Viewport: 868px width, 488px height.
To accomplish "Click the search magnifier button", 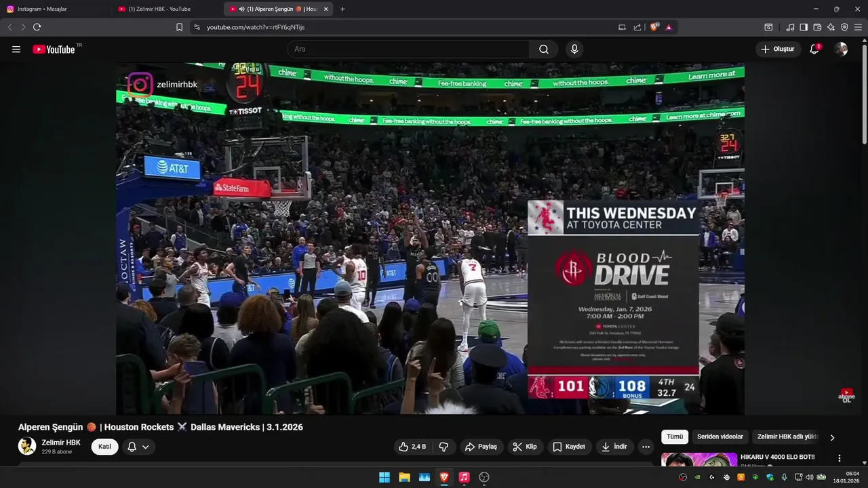I will pos(544,49).
